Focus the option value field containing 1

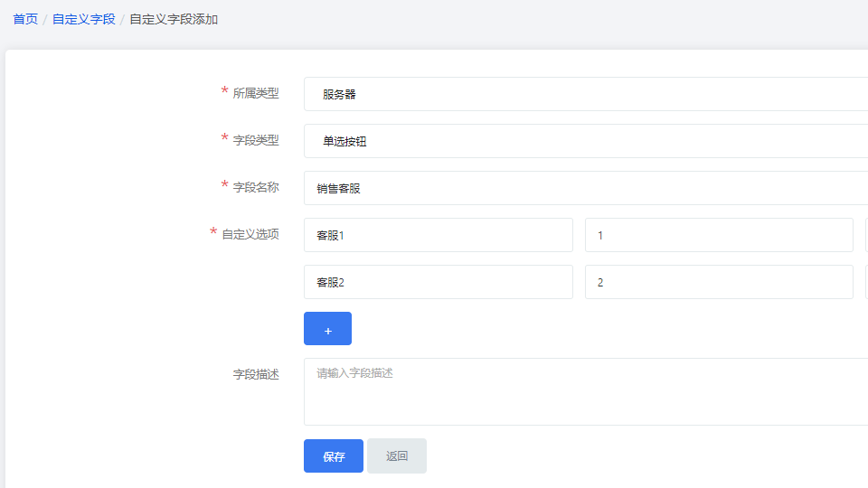tap(719, 235)
